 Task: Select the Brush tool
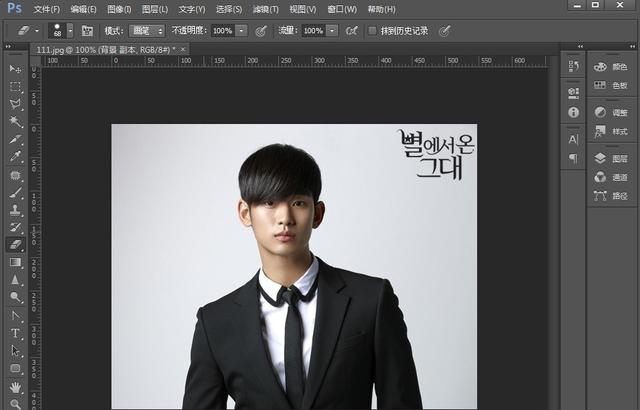coord(15,193)
